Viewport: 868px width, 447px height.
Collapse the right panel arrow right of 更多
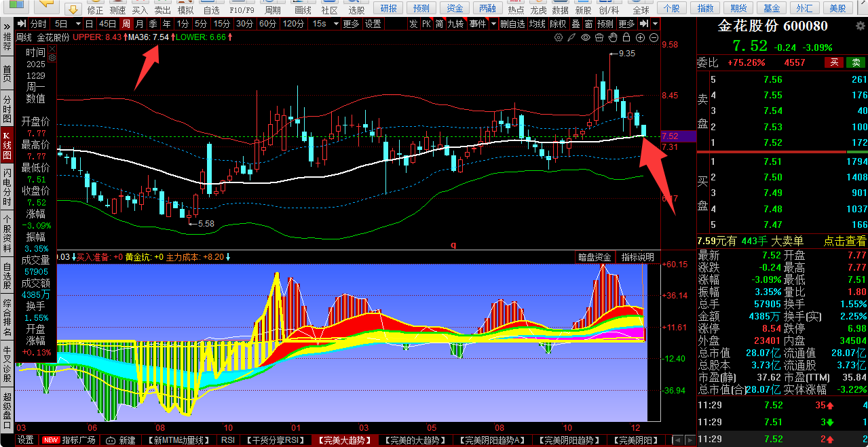[x=643, y=24]
